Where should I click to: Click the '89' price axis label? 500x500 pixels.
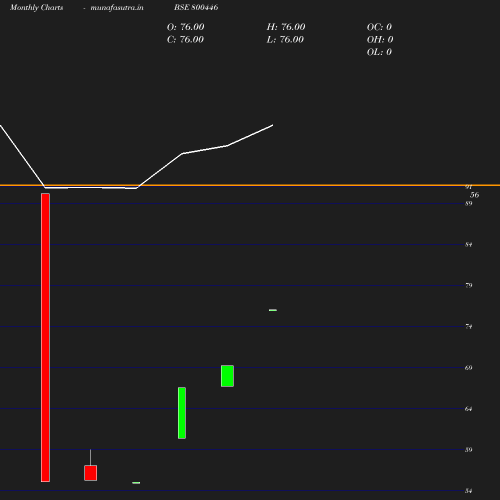[469, 203]
